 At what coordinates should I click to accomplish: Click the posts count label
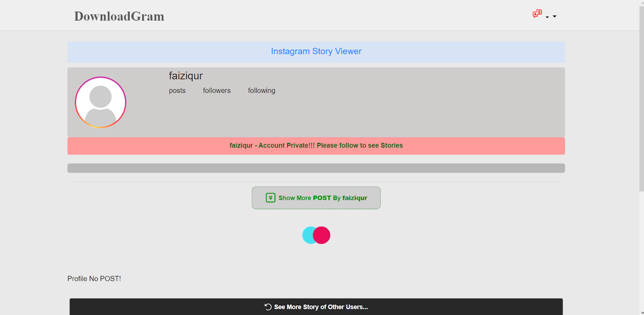point(177,91)
